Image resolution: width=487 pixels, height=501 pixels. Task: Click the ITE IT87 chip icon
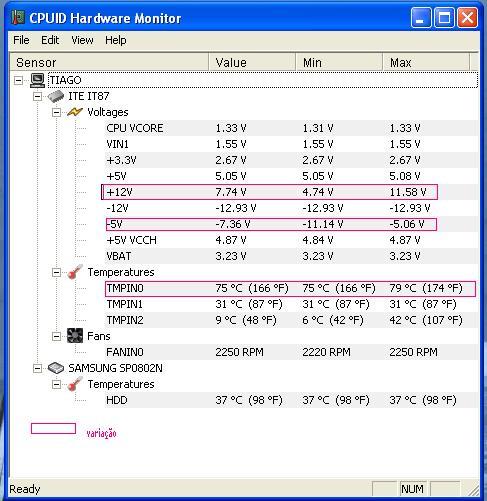[56, 96]
